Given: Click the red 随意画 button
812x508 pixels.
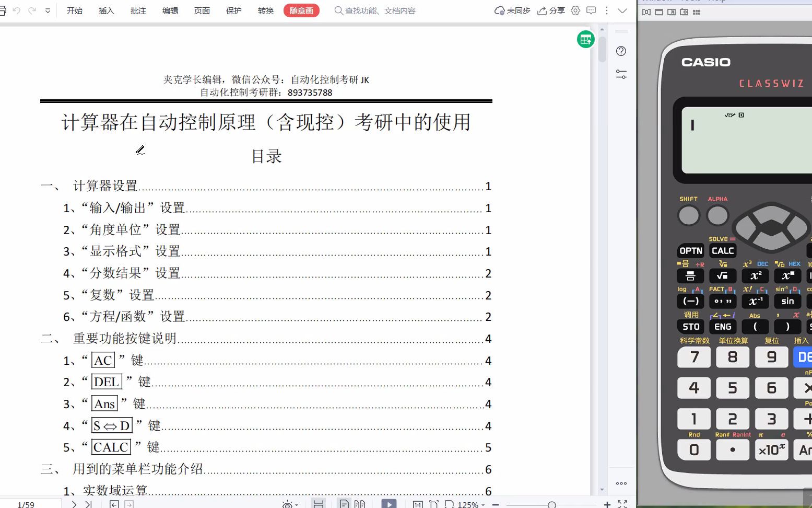Looking at the screenshot, I should pyautogui.click(x=301, y=10).
